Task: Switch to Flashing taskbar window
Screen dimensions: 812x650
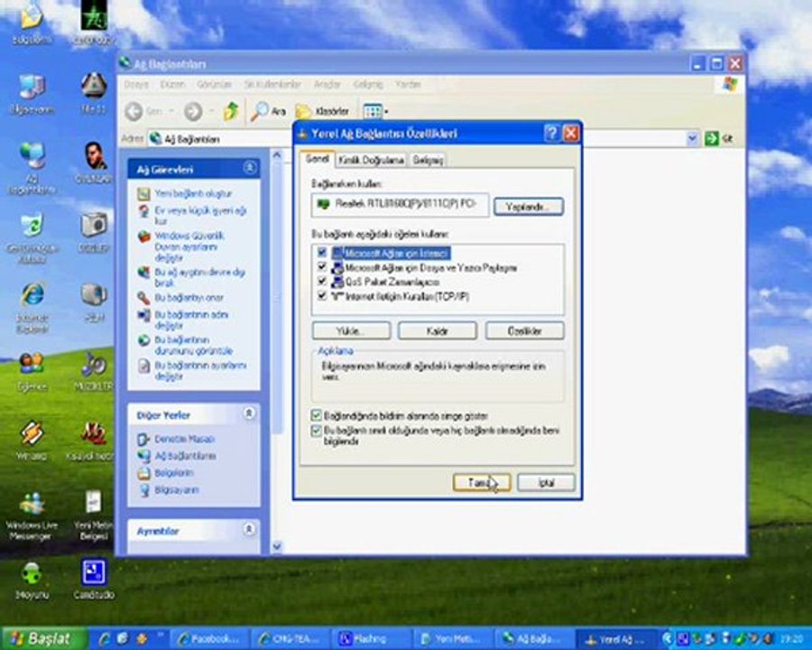Action: pyautogui.click(x=373, y=638)
